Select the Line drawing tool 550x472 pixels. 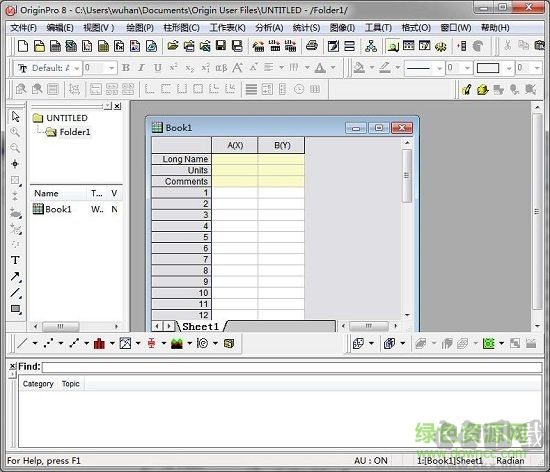click(15, 292)
